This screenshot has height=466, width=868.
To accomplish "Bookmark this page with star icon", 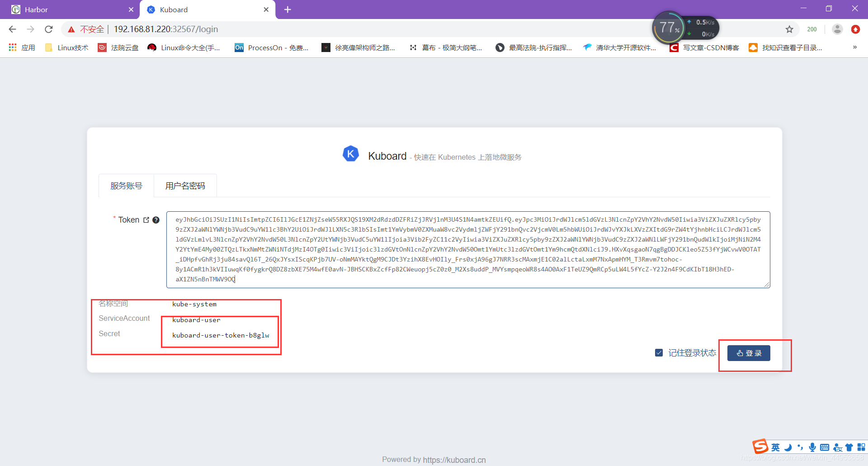I will pos(789,29).
